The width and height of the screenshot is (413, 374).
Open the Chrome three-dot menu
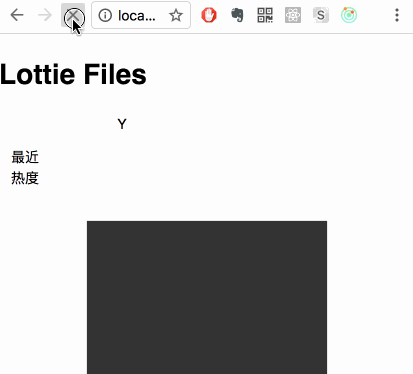coord(397,15)
